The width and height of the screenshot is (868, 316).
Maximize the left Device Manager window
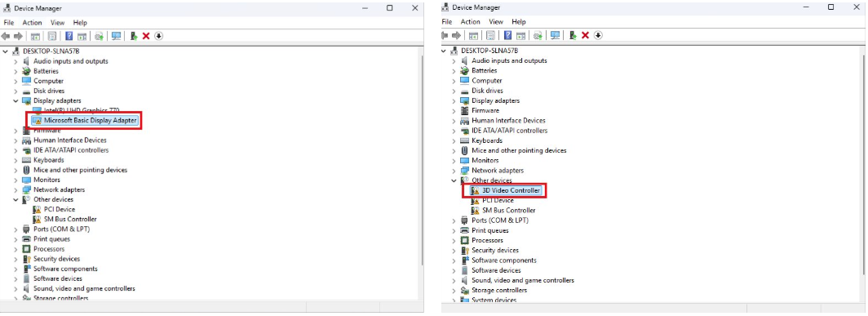(x=390, y=8)
